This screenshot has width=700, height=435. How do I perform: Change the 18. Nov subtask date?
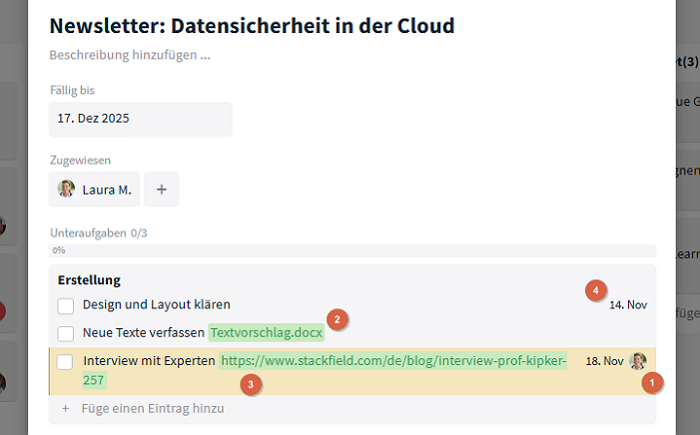[604, 361]
